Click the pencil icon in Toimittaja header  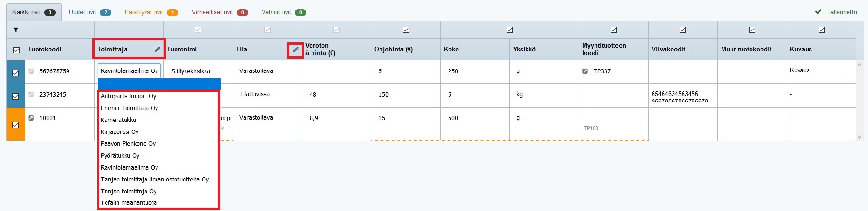coord(157,50)
